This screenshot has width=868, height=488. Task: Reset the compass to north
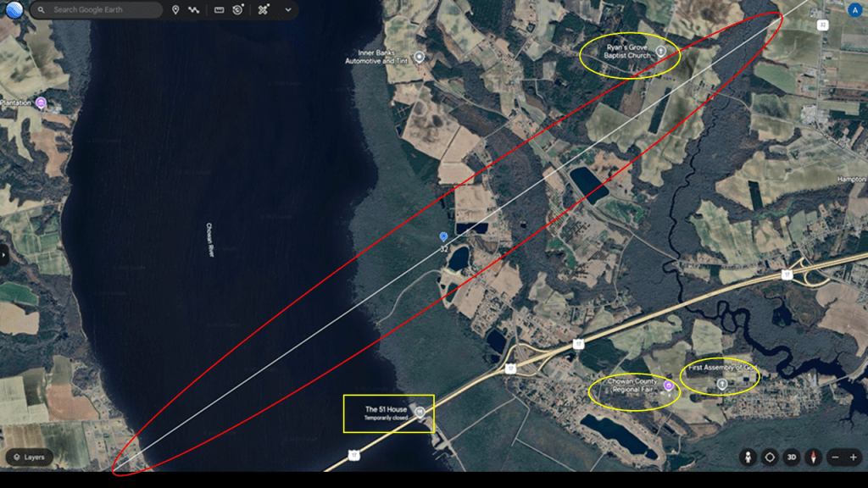pos(812,457)
